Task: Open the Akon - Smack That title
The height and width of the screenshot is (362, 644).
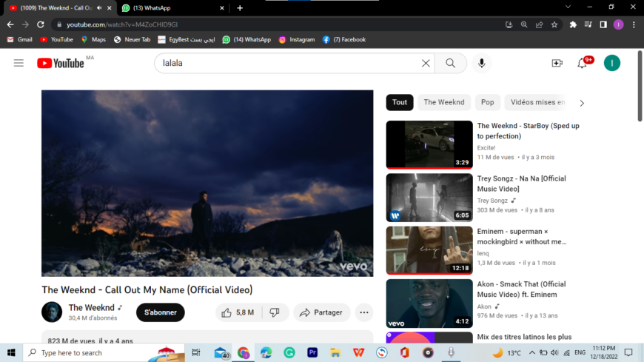Action: [x=521, y=289]
